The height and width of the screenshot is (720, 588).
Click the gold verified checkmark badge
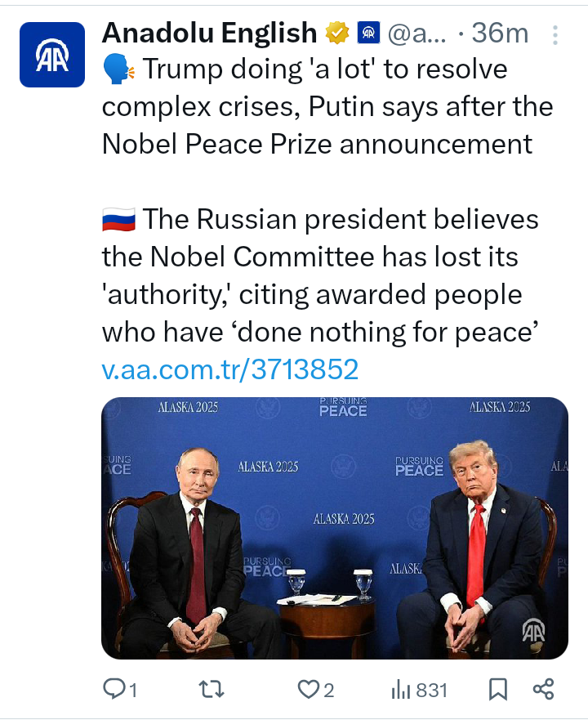tap(336, 34)
